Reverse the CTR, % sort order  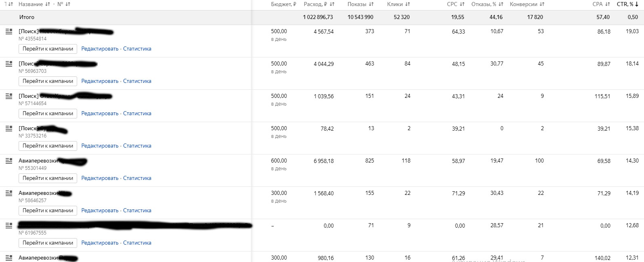(627, 4)
